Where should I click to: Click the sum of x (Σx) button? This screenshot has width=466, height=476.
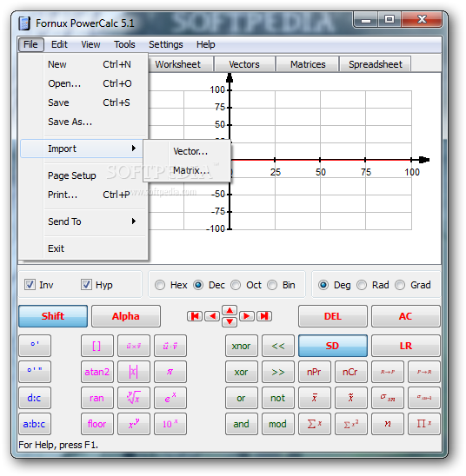click(315, 424)
